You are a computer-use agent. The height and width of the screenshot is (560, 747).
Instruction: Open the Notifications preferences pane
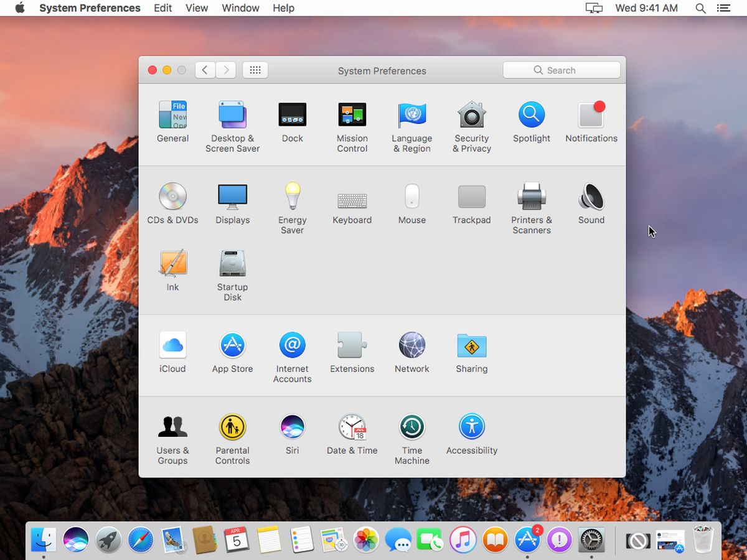click(x=591, y=123)
